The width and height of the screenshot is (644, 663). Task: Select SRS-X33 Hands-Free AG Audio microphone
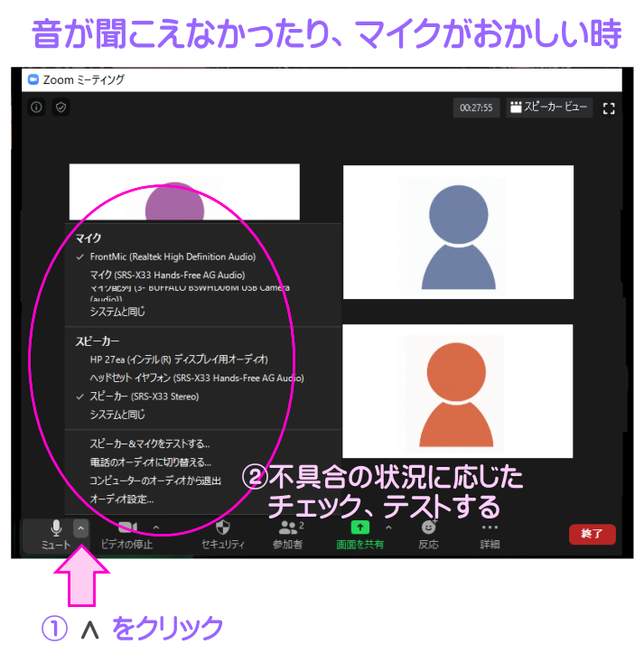pyautogui.click(x=166, y=275)
